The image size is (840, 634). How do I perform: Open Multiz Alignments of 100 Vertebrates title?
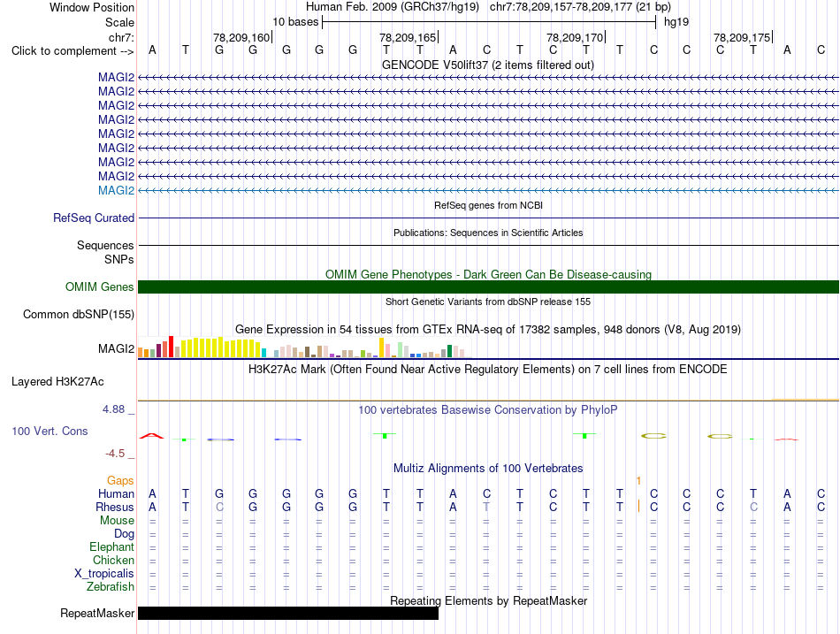pyautogui.click(x=488, y=468)
